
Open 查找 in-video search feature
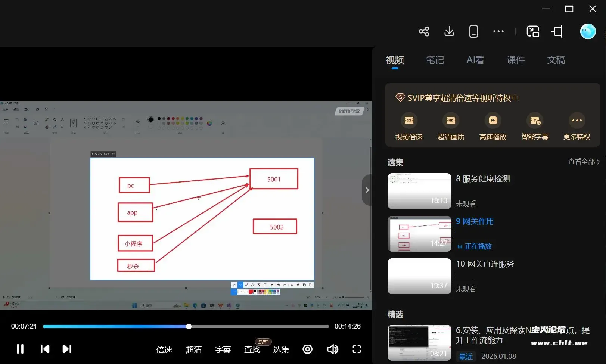(252, 349)
